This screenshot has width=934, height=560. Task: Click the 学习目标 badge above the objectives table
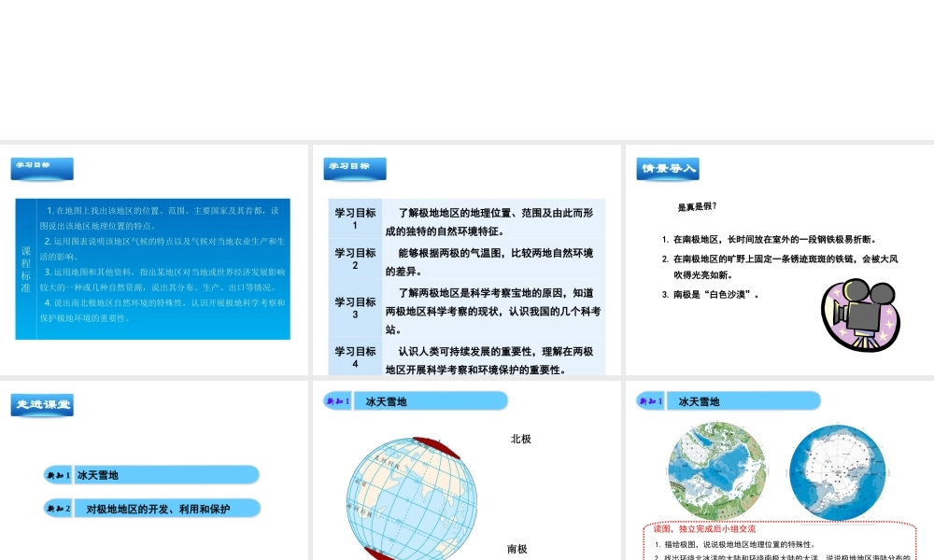[x=355, y=168]
